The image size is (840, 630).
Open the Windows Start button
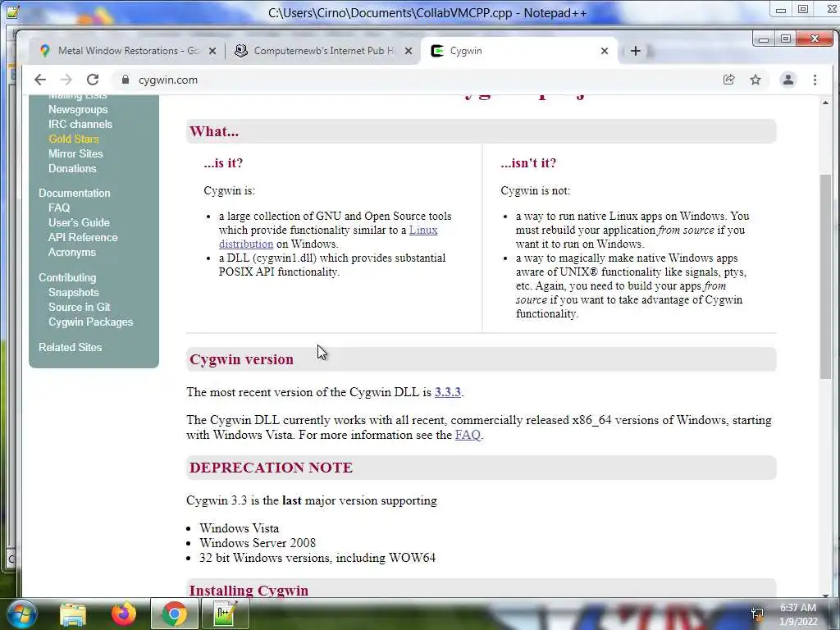coord(21,614)
